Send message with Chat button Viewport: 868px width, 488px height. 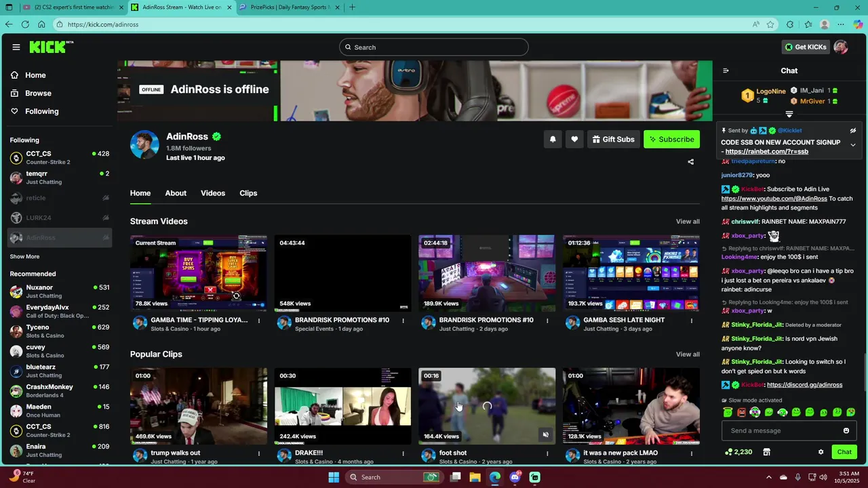[x=844, y=452]
